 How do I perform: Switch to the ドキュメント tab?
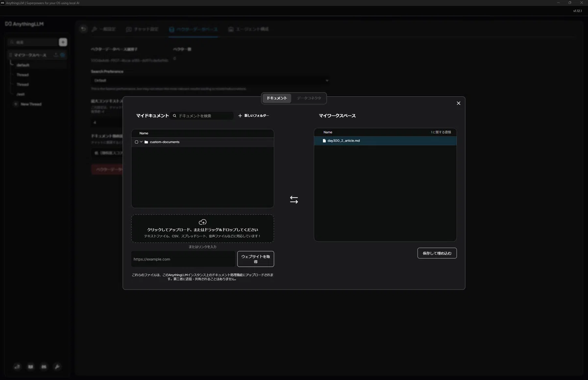277,98
